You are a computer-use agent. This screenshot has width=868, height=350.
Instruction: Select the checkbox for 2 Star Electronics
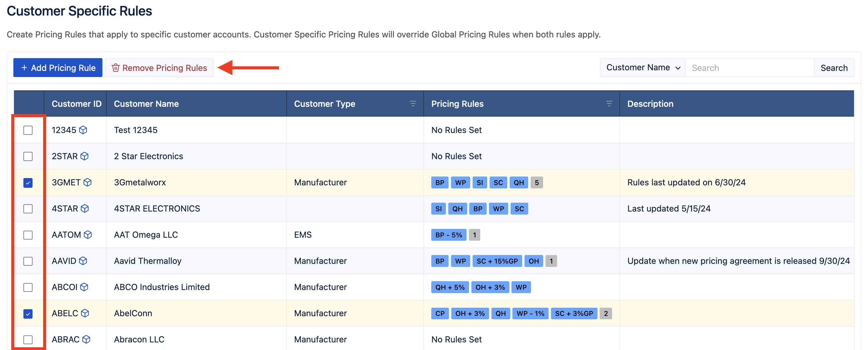tap(28, 156)
